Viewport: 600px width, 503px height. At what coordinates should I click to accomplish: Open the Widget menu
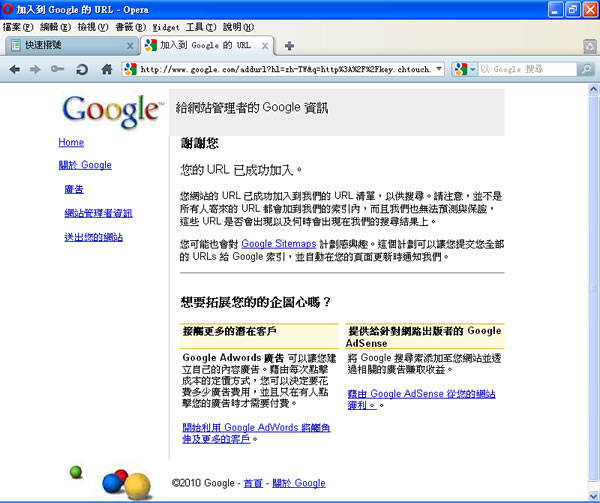coord(166,27)
